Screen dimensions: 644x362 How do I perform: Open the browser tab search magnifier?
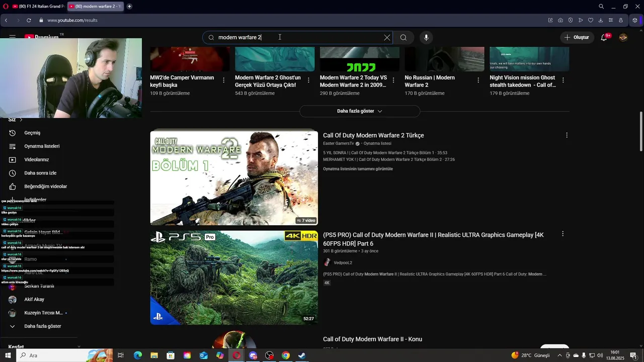coord(601,7)
